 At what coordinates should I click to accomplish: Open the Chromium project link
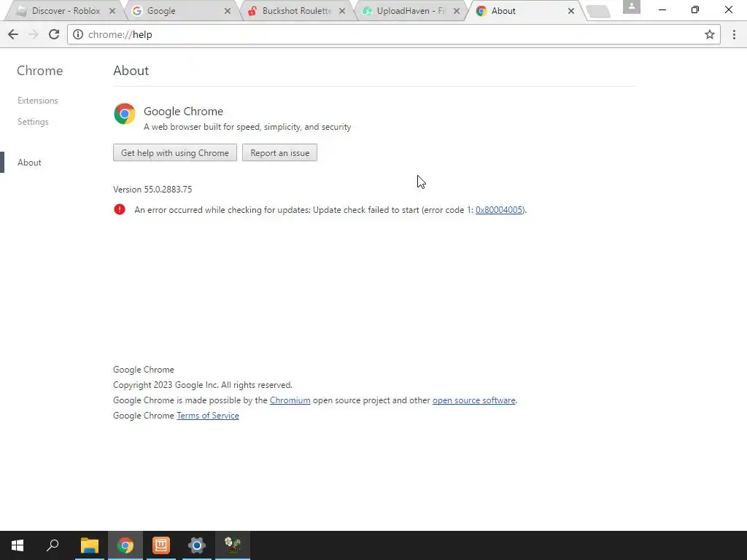coord(290,400)
